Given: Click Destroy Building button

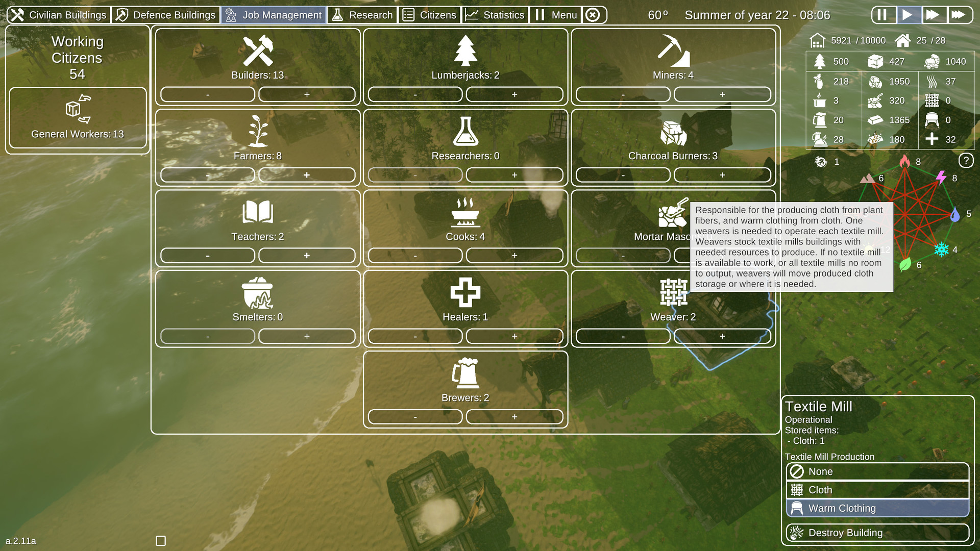Looking at the screenshot, I should pyautogui.click(x=877, y=533).
